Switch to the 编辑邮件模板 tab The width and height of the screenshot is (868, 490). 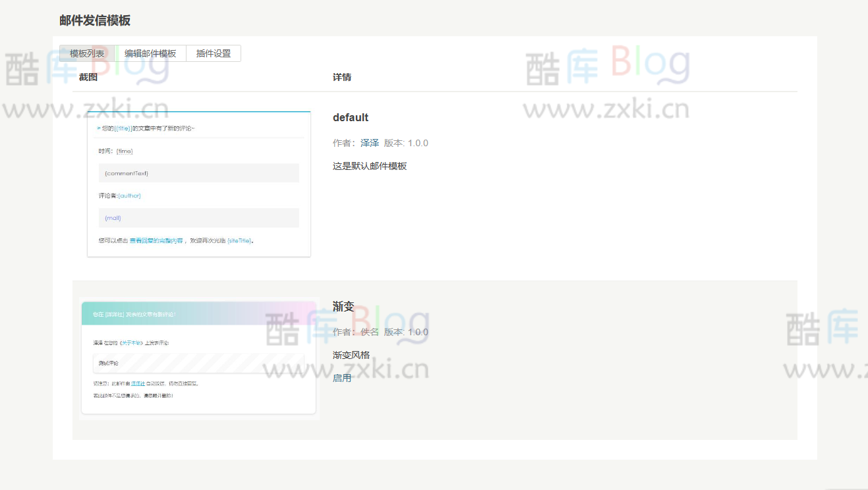tap(150, 53)
